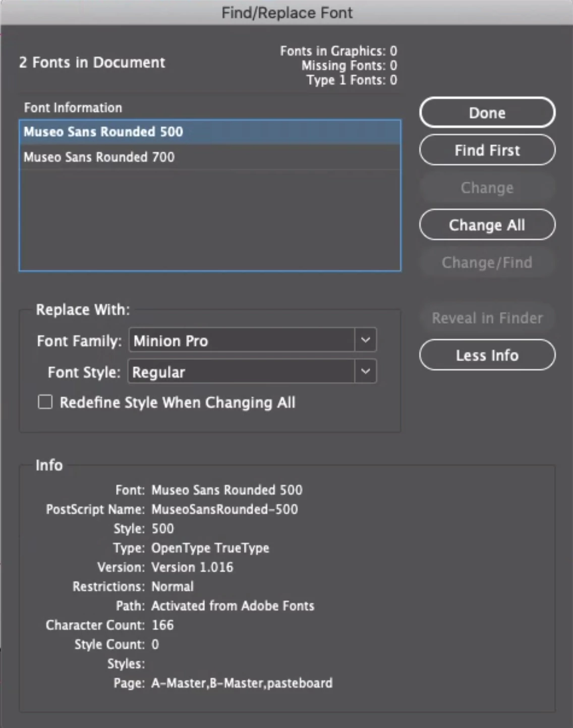Screen dimensions: 573x728
Task: Click the Activated from Adobe Fonts path
Action: pos(233,605)
